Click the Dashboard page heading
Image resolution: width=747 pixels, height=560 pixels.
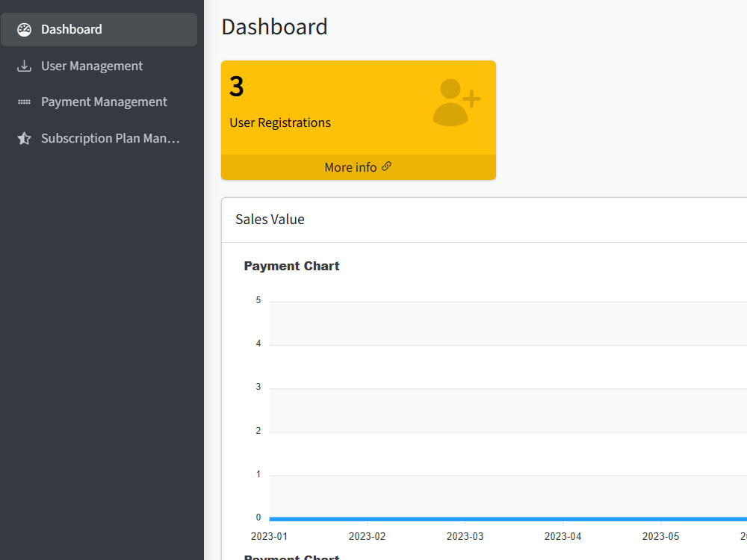tap(274, 27)
